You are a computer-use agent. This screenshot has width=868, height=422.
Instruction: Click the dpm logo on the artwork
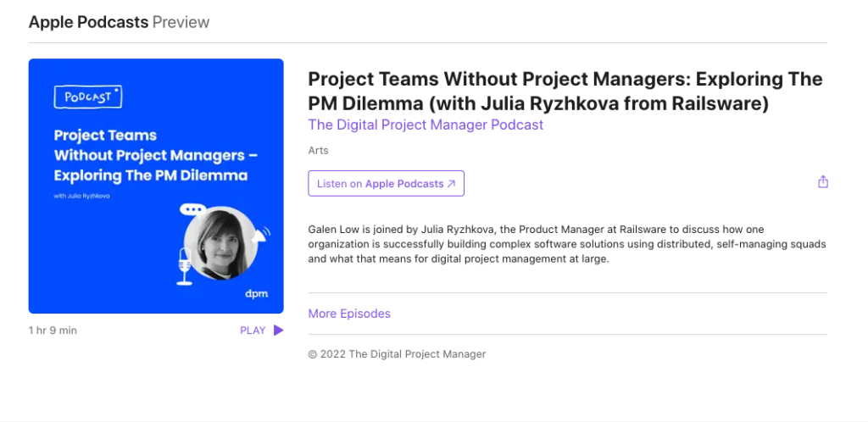pyautogui.click(x=257, y=294)
